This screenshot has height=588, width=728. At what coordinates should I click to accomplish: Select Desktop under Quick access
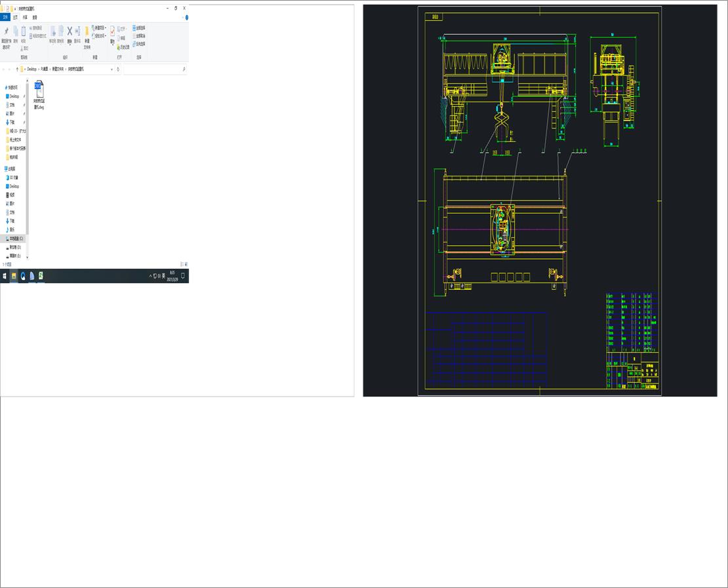click(x=14, y=96)
